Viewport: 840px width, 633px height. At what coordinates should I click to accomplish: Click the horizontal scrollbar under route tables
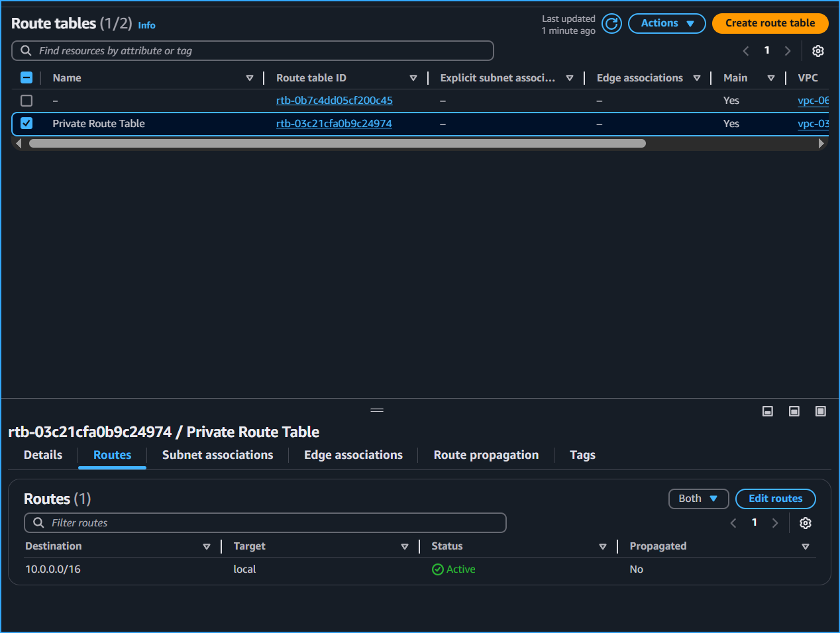coord(337,143)
